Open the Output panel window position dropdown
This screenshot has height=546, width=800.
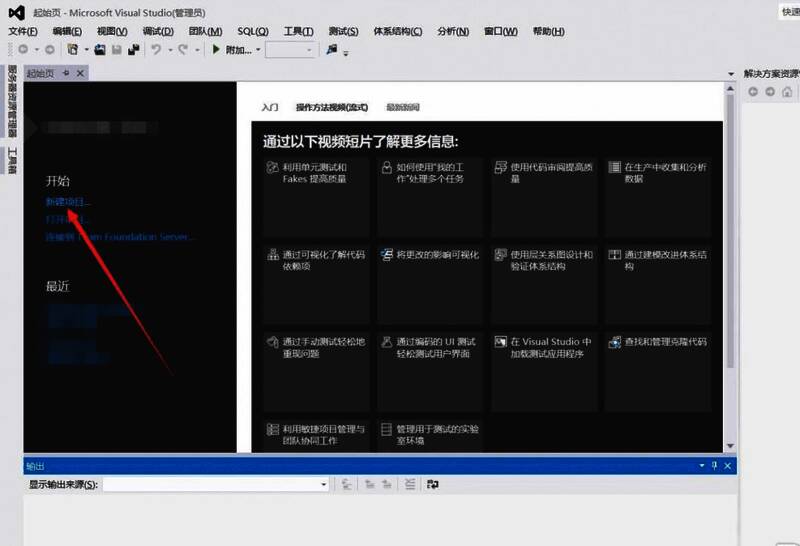pyautogui.click(x=702, y=465)
